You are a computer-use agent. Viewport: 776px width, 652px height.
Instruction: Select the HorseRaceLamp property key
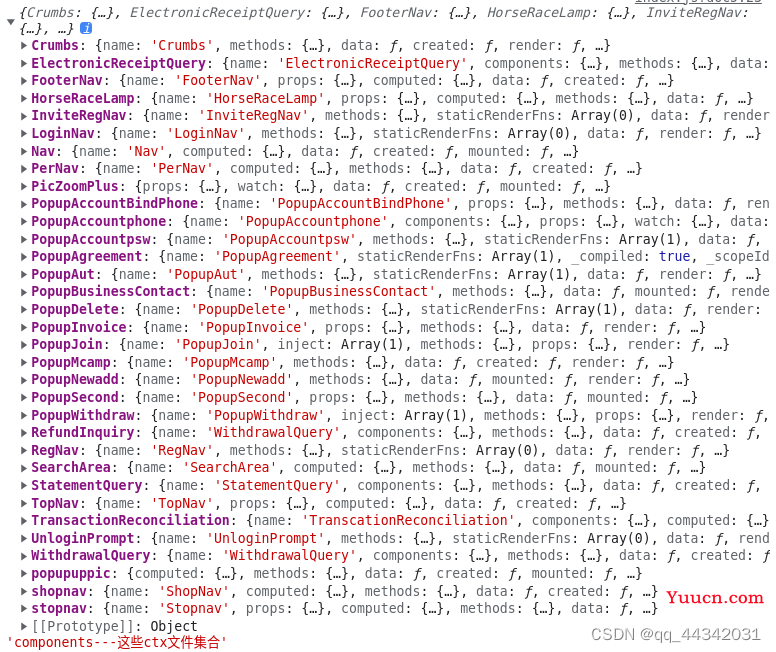(83, 99)
